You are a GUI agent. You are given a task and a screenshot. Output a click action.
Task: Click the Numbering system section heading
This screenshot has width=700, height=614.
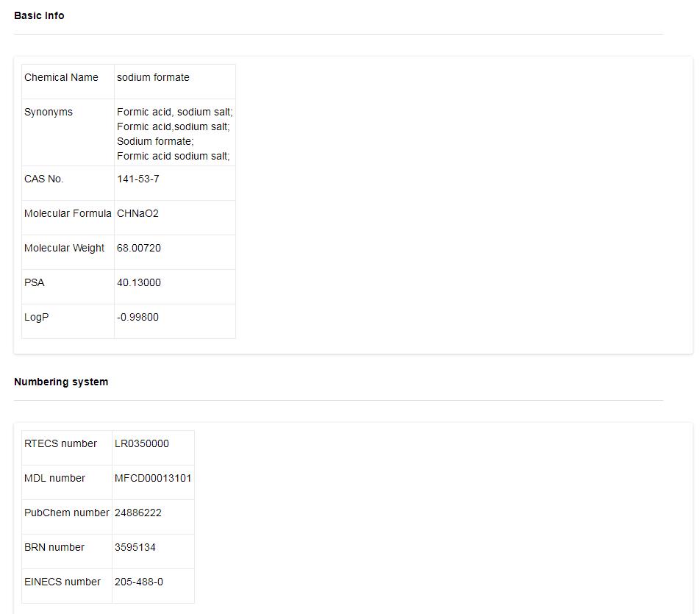coord(61,382)
